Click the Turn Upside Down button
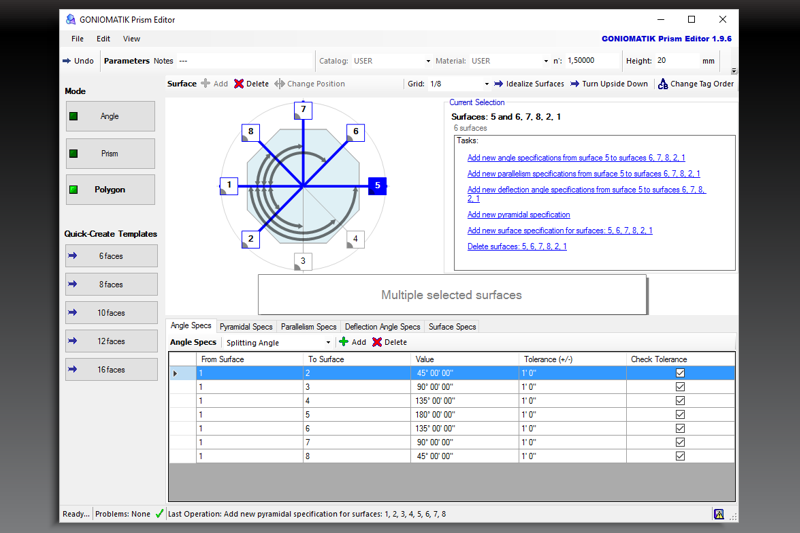The height and width of the screenshot is (533, 800). pyautogui.click(x=609, y=84)
